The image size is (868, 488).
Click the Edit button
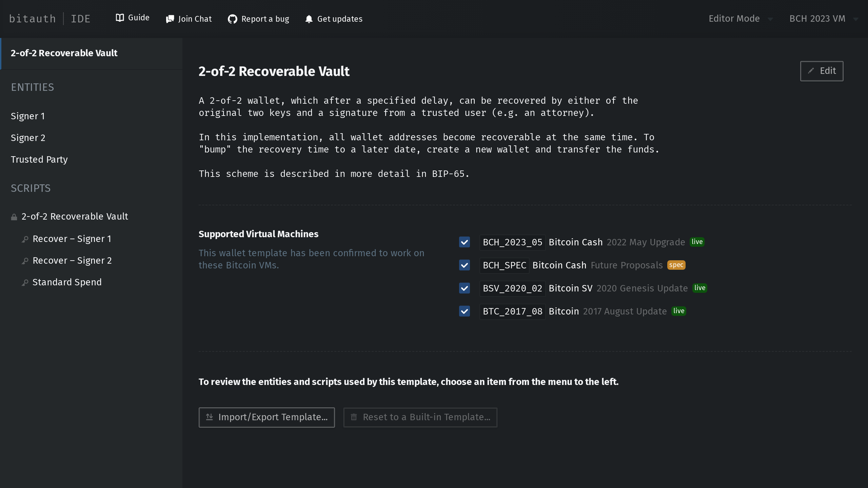tap(821, 71)
